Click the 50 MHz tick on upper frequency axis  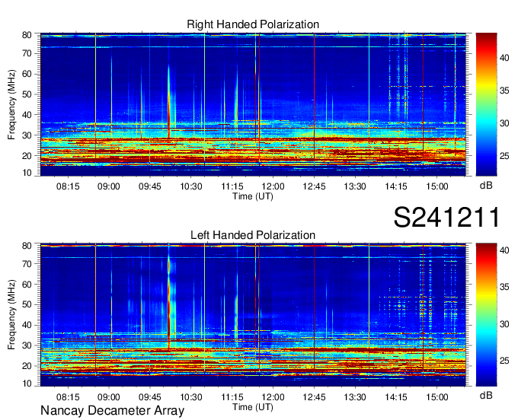point(27,94)
